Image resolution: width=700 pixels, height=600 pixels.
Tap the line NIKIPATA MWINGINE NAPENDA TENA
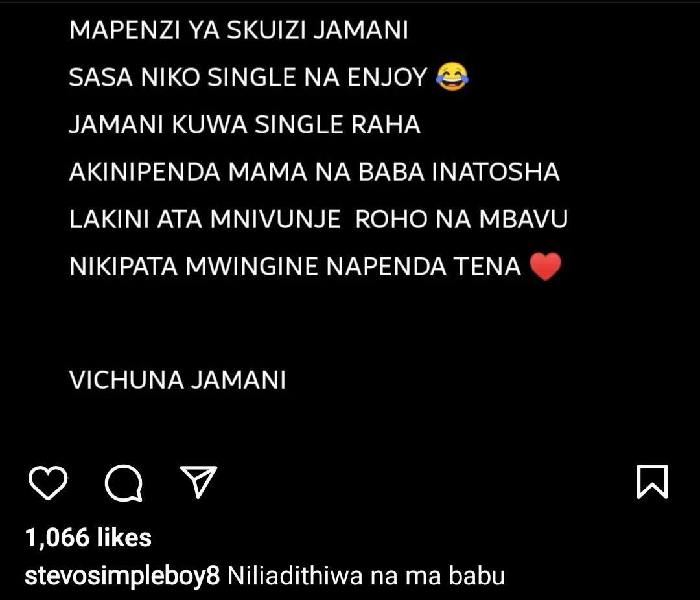pos(295,266)
